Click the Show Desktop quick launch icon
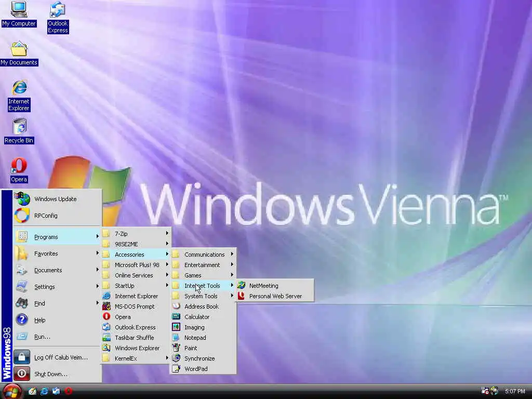The height and width of the screenshot is (399, 532). tap(32, 391)
